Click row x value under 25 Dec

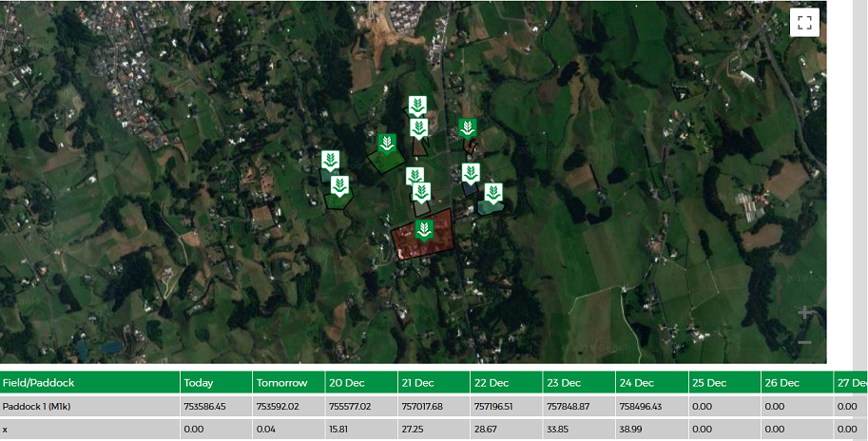click(702, 430)
